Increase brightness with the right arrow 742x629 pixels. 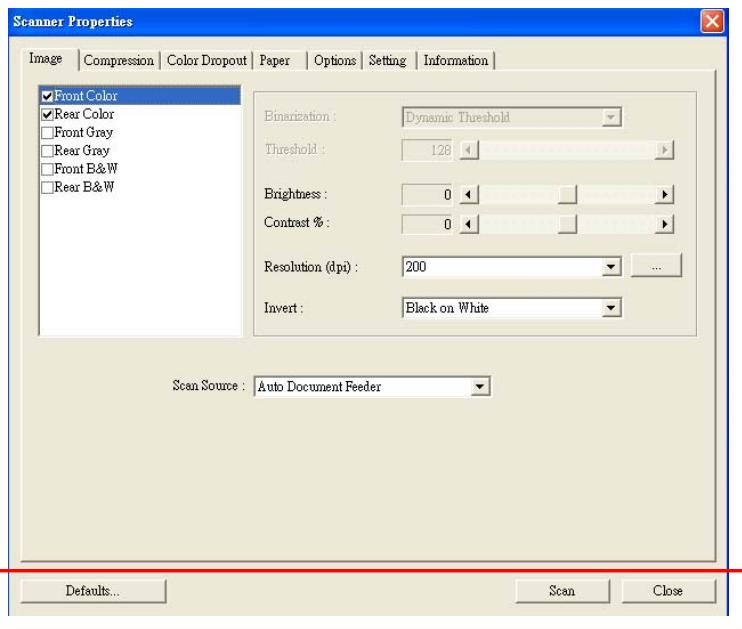pyautogui.click(x=664, y=195)
